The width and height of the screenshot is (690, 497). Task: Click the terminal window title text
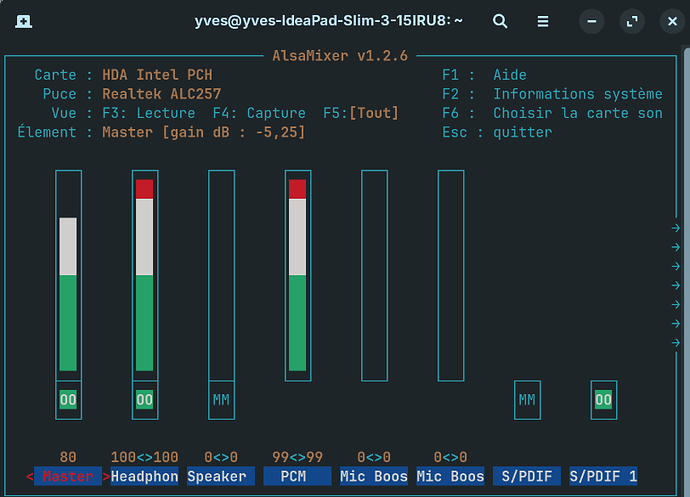pyautogui.click(x=328, y=21)
